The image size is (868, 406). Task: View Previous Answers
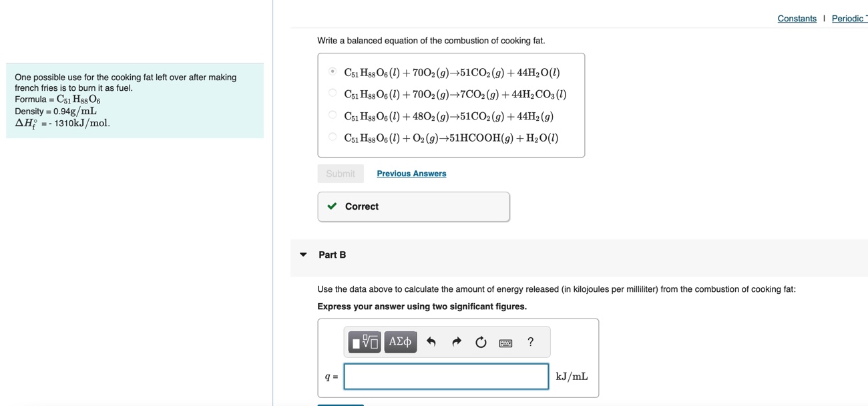(411, 174)
